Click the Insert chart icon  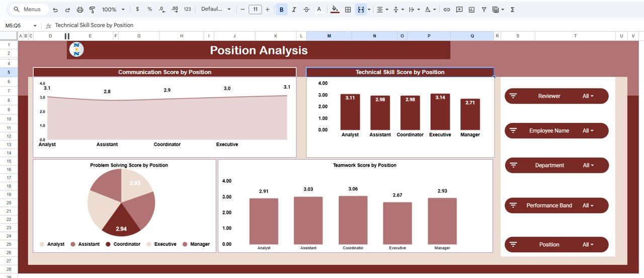(471, 10)
